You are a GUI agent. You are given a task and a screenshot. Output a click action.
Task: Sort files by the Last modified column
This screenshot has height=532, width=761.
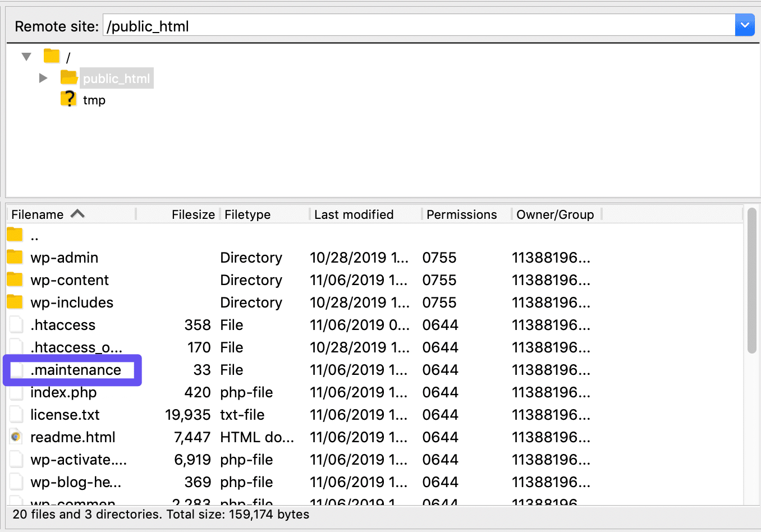[x=353, y=214]
